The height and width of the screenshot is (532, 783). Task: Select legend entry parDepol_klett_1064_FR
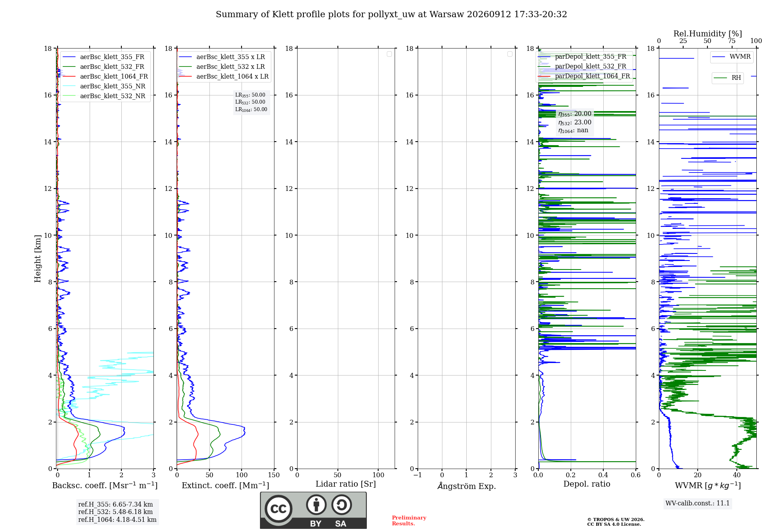[592, 76]
